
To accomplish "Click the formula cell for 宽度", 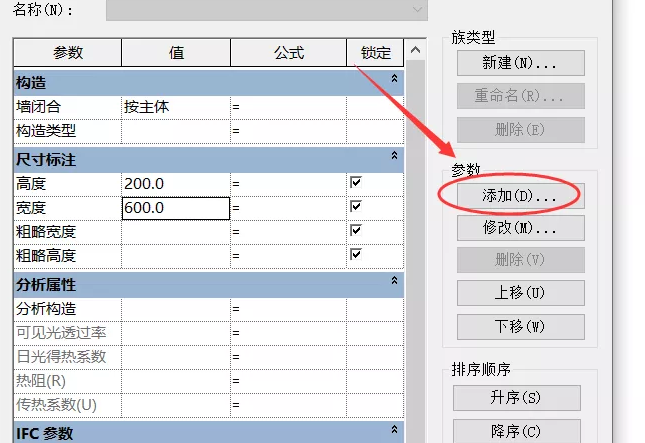I will pos(288,208).
